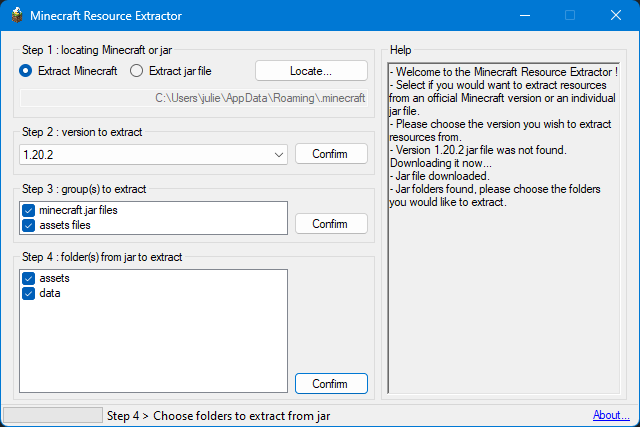Select the Extract Minecraft radio button
Image resolution: width=640 pixels, height=427 pixels.
(26, 71)
